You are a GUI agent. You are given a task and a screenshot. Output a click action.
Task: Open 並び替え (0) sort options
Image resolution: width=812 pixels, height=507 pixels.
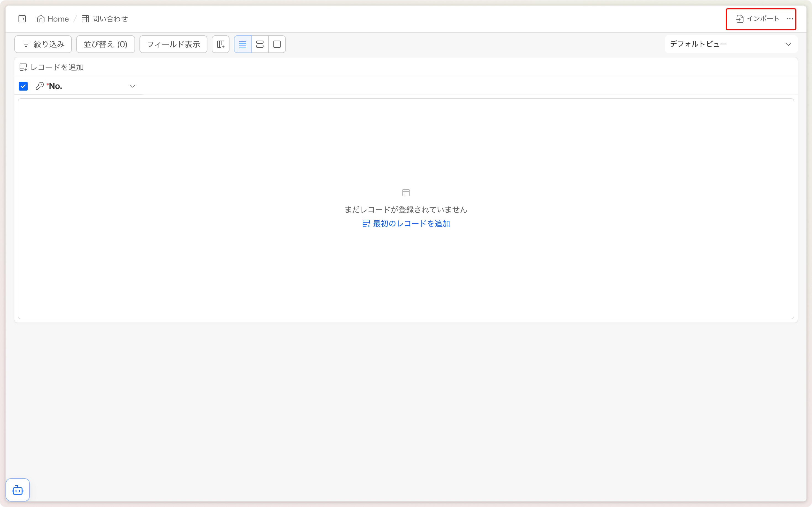(x=105, y=44)
